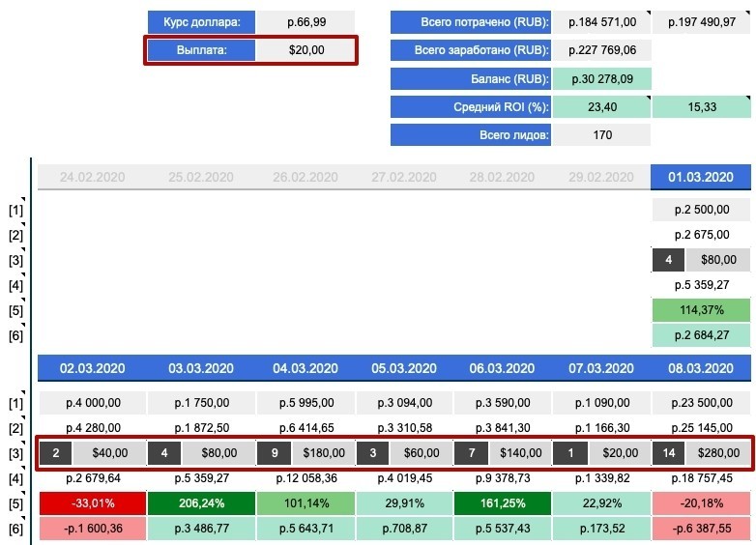The height and width of the screenshot is (545, 756).
Task: Click the payout cell $180,00
Action: 324,453
